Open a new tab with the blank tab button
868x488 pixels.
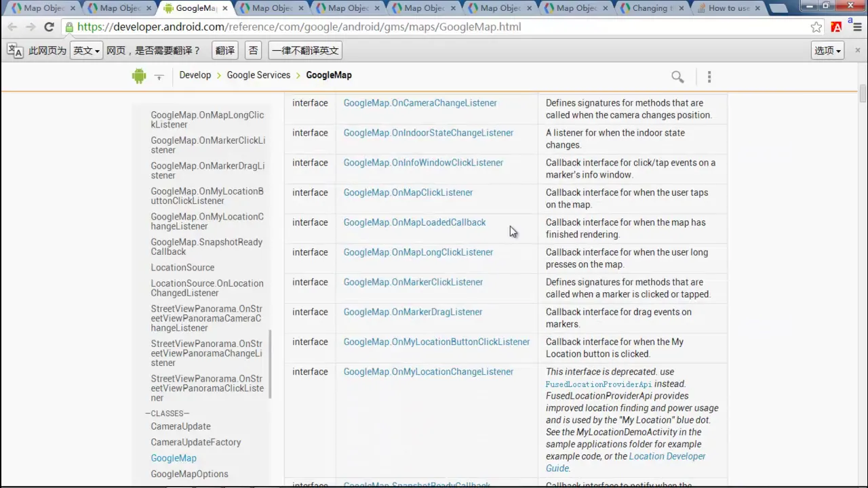click(x=778, y=8)
